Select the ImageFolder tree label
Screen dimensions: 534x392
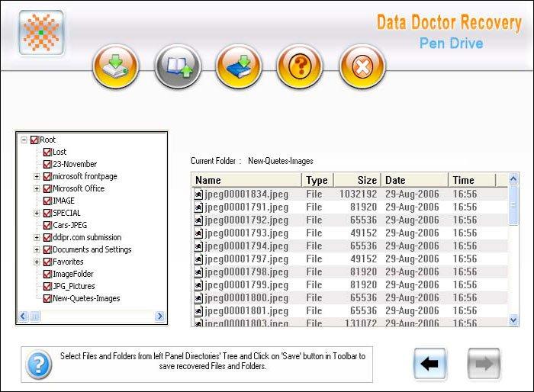73,274
